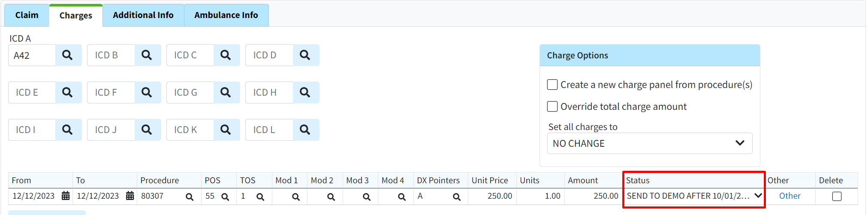Search procedure code with the magnifier icon
The image size is (868, 215).
189,197
